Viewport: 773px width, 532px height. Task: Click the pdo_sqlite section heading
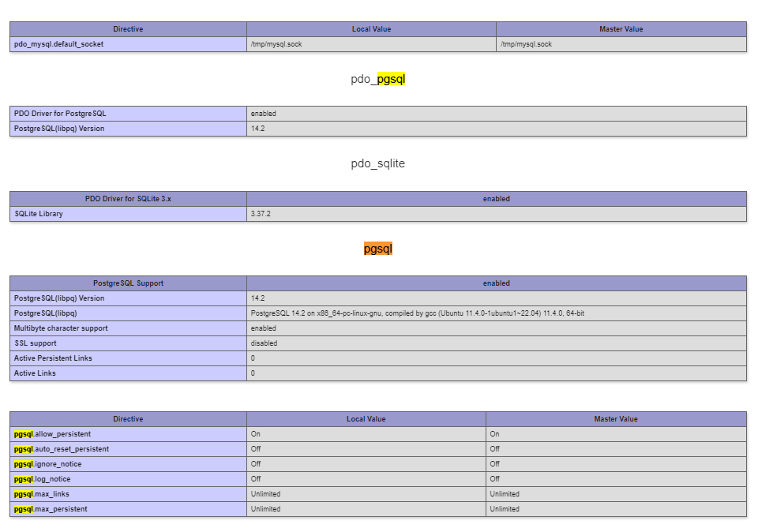coord(378,163)
